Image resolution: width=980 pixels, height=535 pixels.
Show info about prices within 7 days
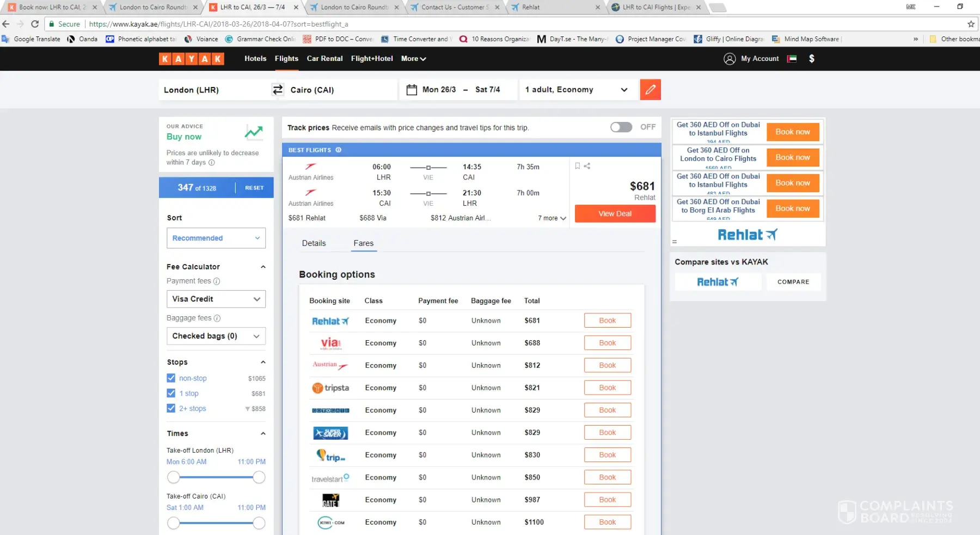pyautogui.click(x=212, y=163)
